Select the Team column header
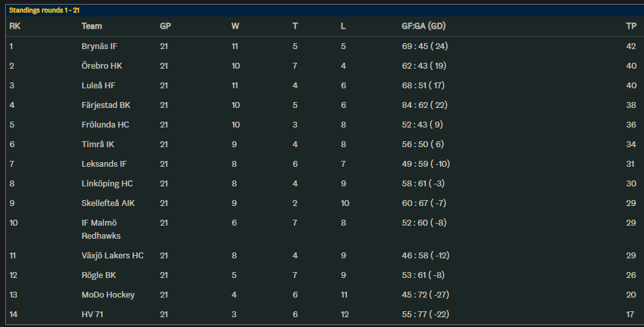644x327 pixels. (x=92, y=26)
